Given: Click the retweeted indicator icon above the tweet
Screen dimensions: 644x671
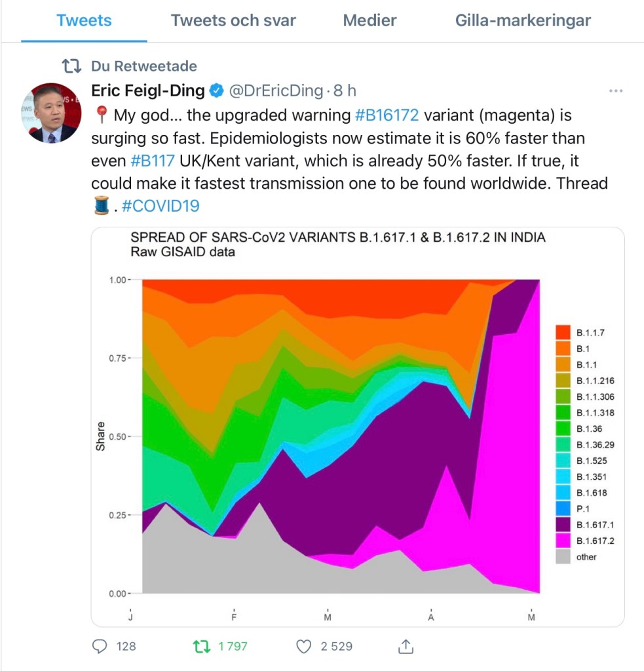Looking at the screenshot, I should 71,66.
